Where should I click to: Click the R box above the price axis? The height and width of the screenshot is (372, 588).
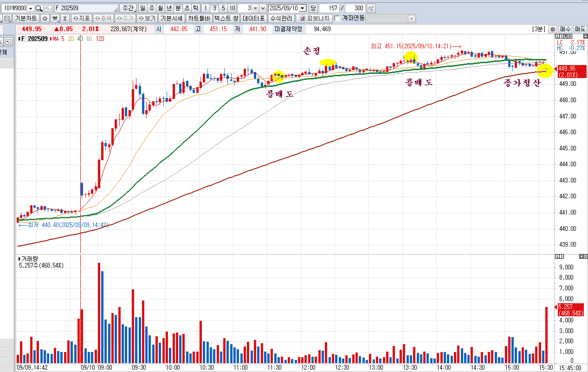click(566, 36)
